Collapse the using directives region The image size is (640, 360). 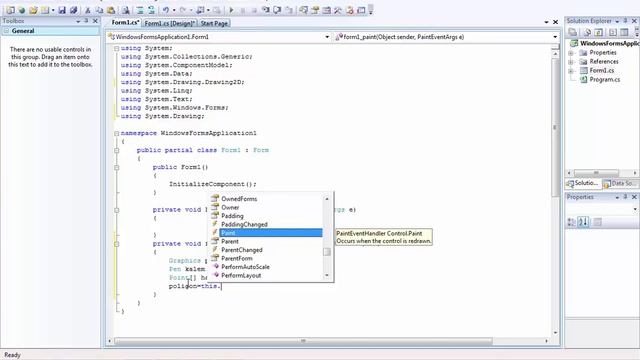coord(116,48)
